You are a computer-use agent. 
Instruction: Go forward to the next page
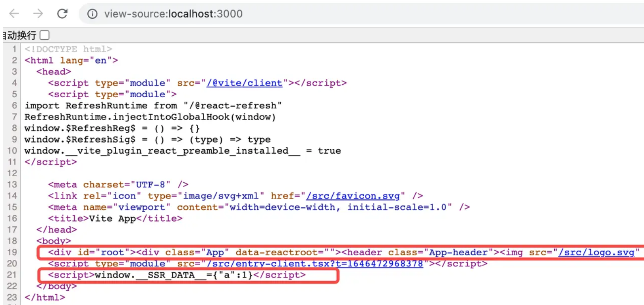pos(38,14)
